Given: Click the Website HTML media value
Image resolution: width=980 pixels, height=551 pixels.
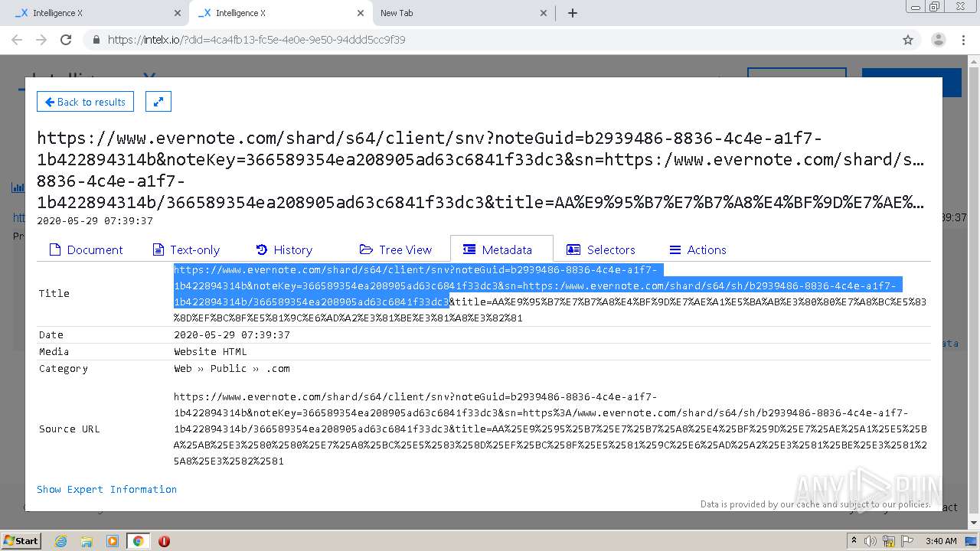Looking at the screenshot, I should [x=210, y=352].
